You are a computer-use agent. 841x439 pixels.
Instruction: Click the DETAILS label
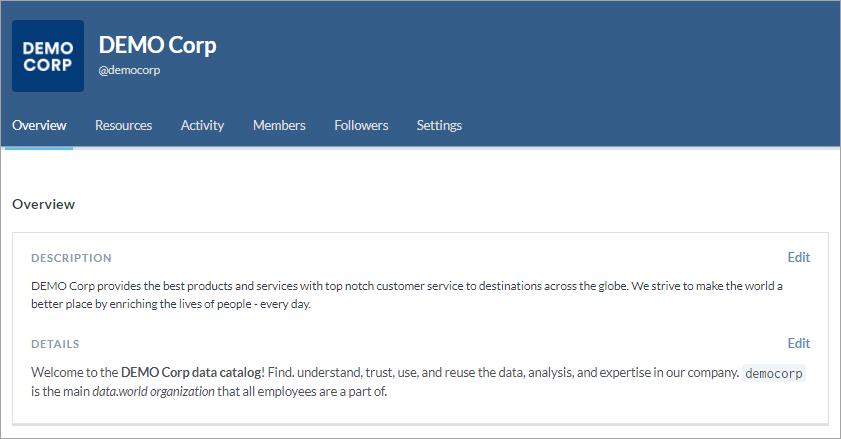pyautogui.click(x=55, y=344)
